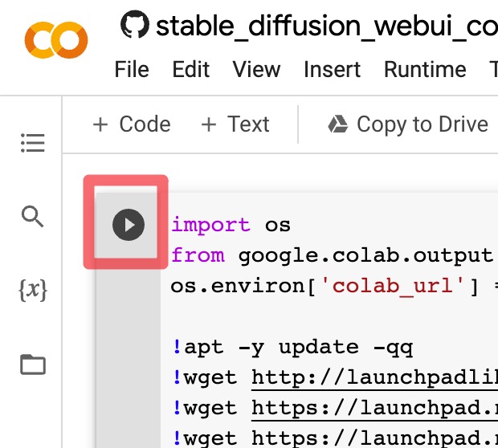Screen dimensions: 498x448
Task: Click the notebook title stable_diffusion_webui_co
Action: pos(327,26)
